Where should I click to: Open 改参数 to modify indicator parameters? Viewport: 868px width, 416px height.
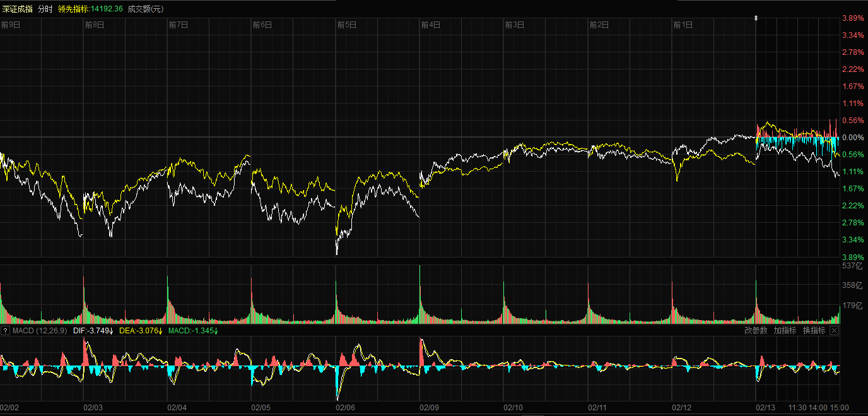[756, 331]
